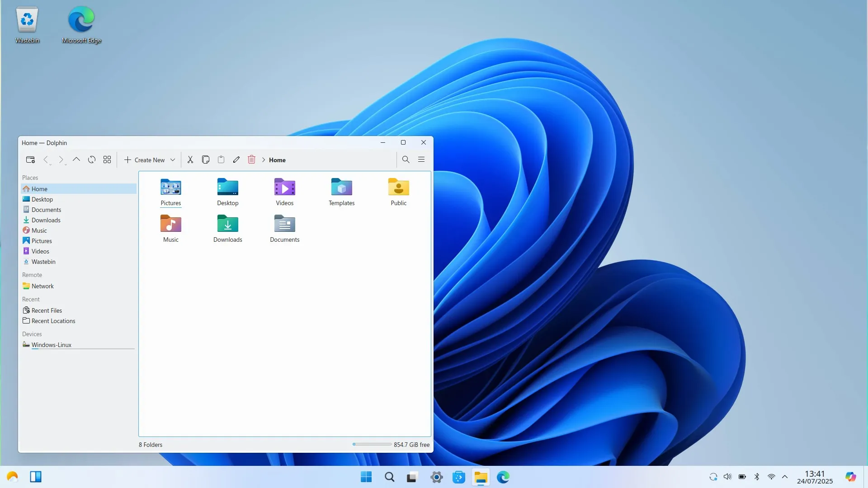Open the Back button history dropdown arrow
Screen dimensions: 868x488
(x=50, y=164)
